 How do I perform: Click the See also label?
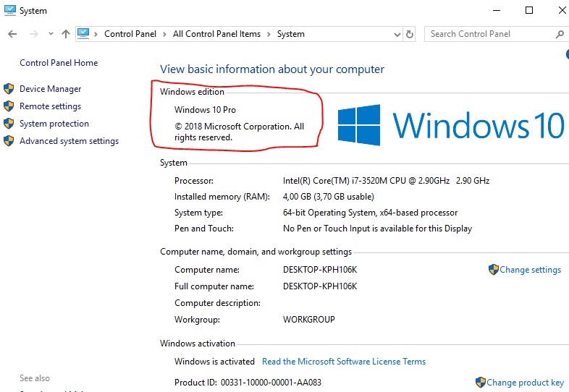pyautogui.click(x=35, y=378)
